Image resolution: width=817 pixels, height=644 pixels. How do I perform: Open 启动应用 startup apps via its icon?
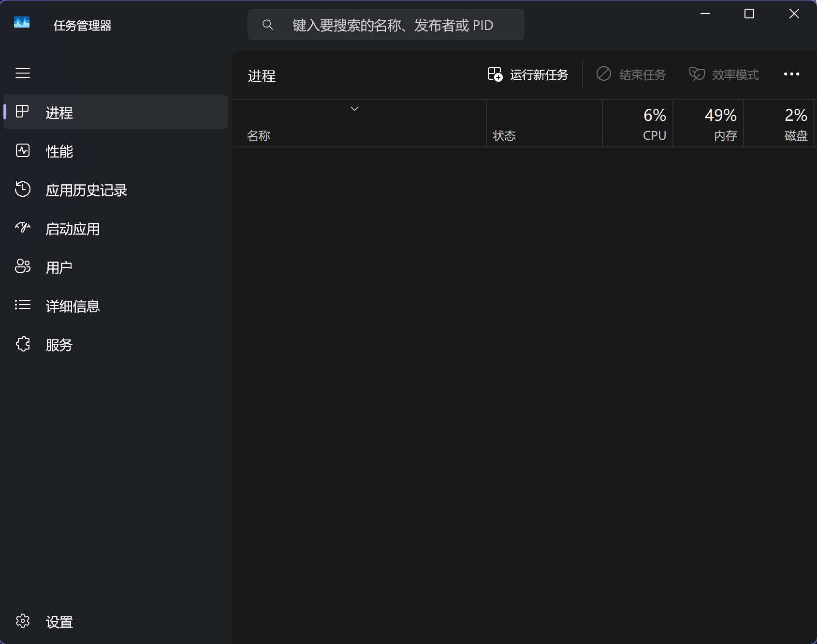(x=22, y=228)
